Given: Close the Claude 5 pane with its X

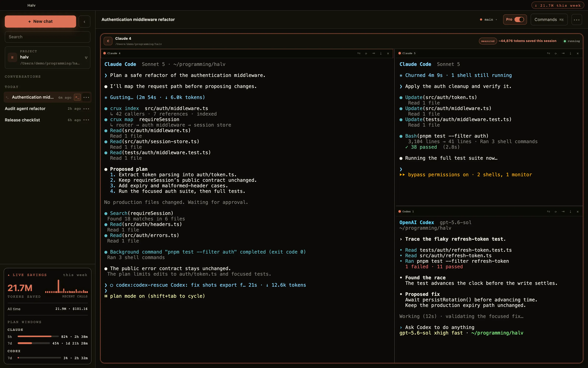Looking at the screenshot, I should pos(578,53).
